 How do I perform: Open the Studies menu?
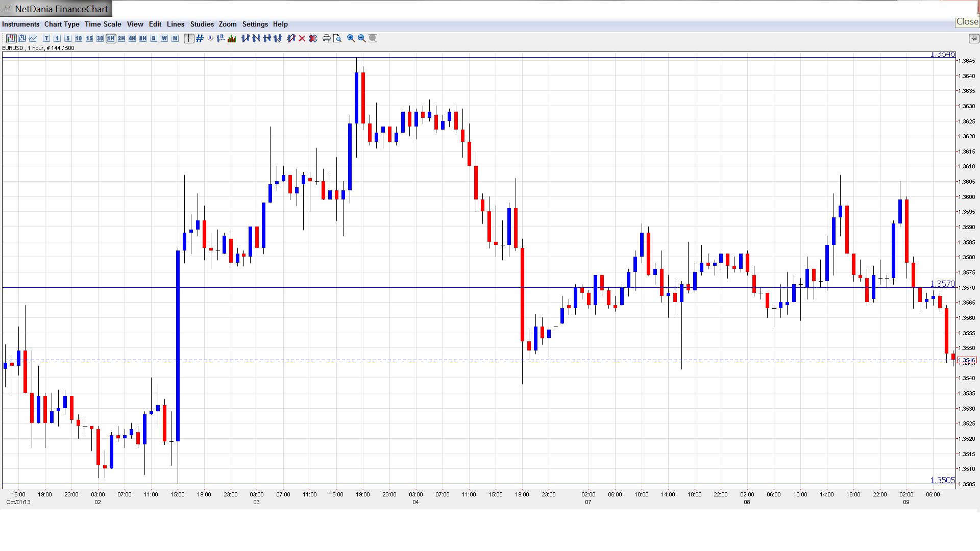click(202, 24)
